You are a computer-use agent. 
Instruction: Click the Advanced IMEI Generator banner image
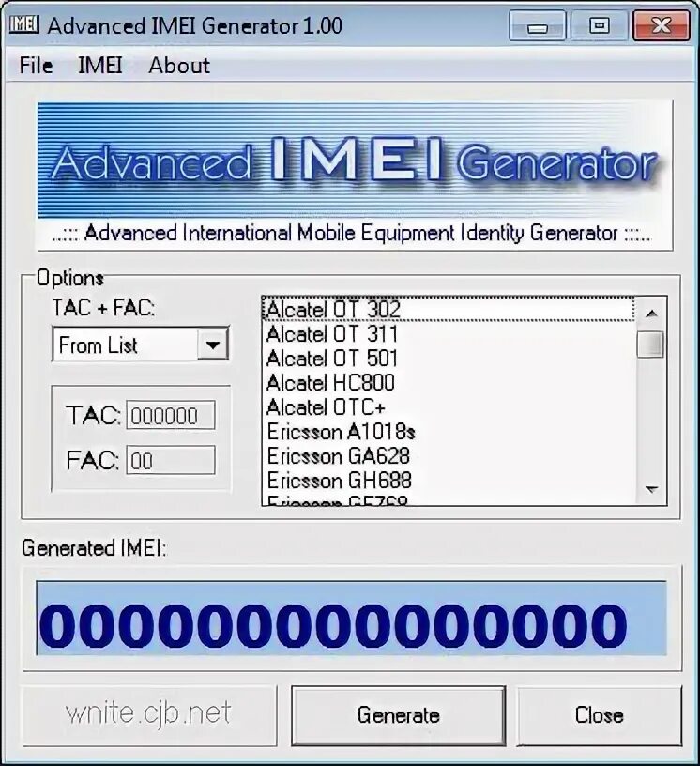(x=355, y=176)
